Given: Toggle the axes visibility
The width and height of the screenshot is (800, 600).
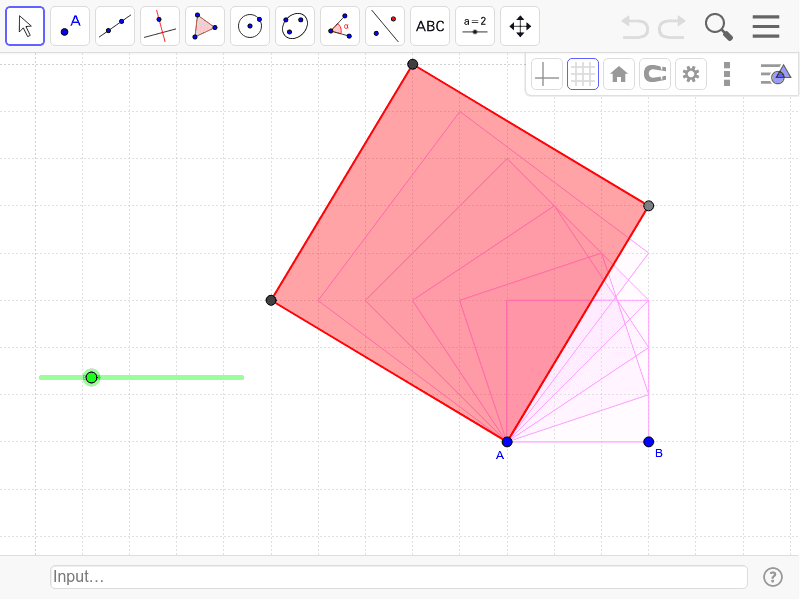Looking at the screenshot, I should tap(546, 73).
